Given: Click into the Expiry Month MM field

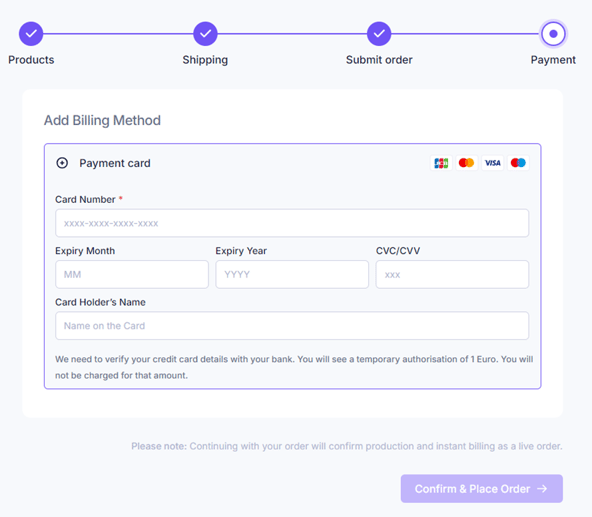Looking at the screenshot, I should pyautogui.click(x=132, y=274).
